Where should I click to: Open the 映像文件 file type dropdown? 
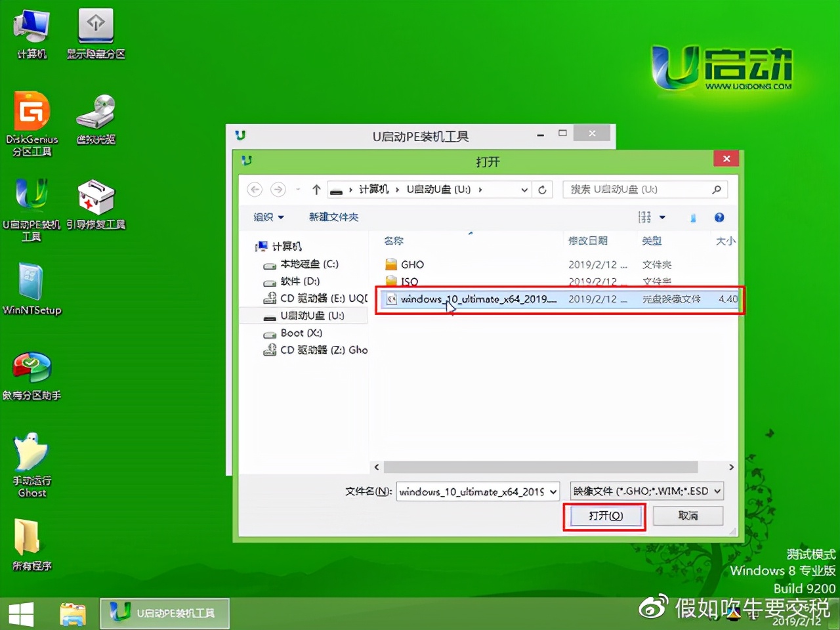646,491
